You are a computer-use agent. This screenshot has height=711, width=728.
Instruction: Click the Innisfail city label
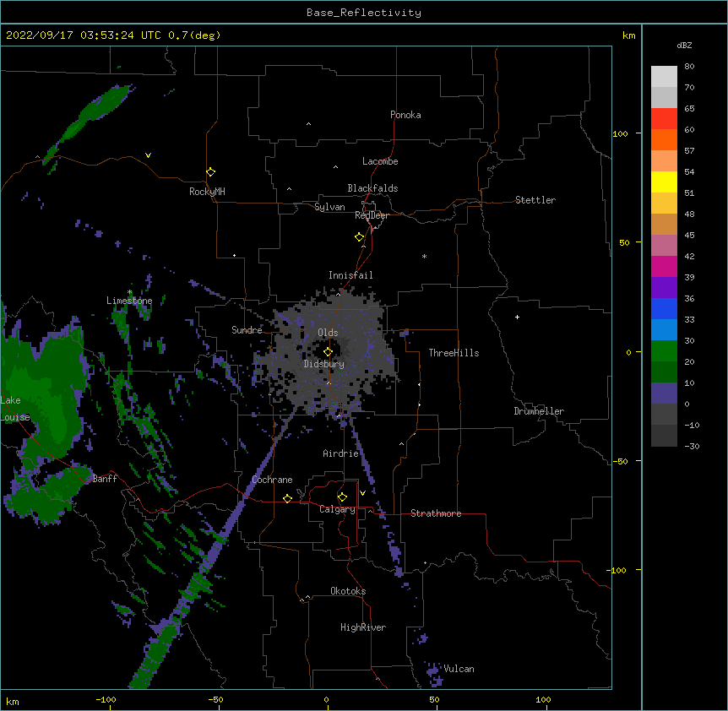(x=350, y=275)
